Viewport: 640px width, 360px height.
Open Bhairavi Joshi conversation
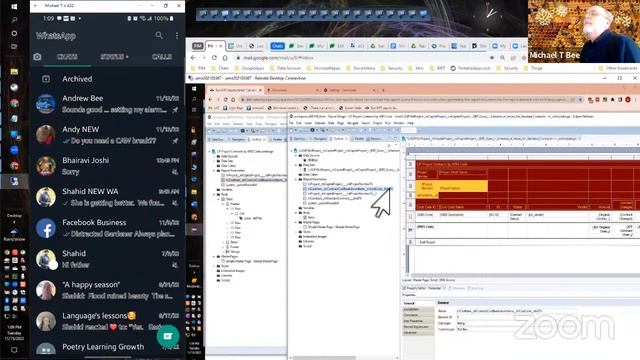(x=107, y=166)
